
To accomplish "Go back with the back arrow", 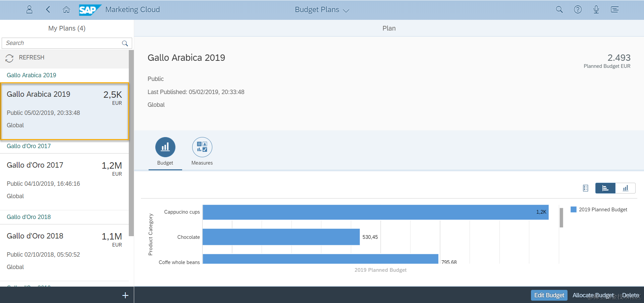I will (48, 9).
